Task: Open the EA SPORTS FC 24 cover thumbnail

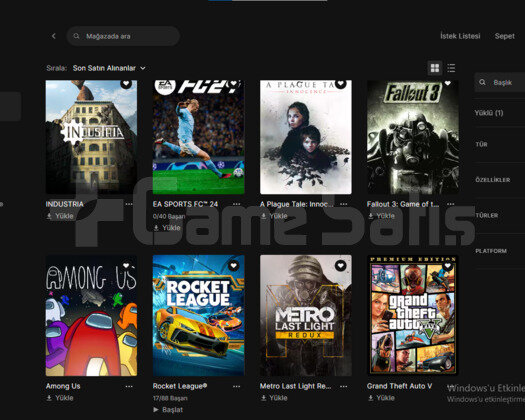Action: 199,137
